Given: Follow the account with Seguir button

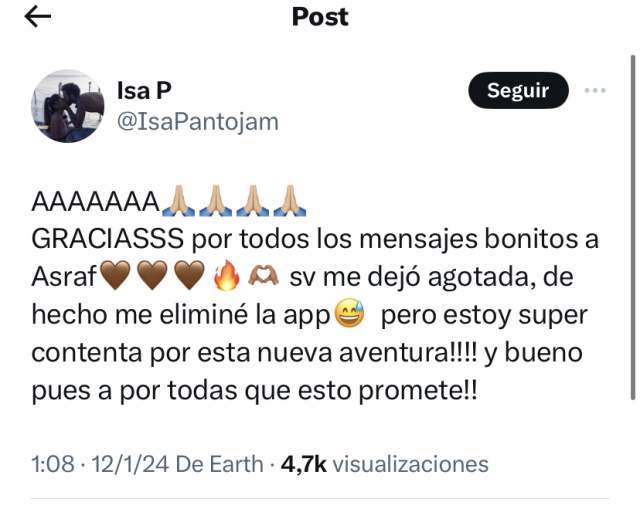Looking at the screenshot, I should tap(518, 90).
